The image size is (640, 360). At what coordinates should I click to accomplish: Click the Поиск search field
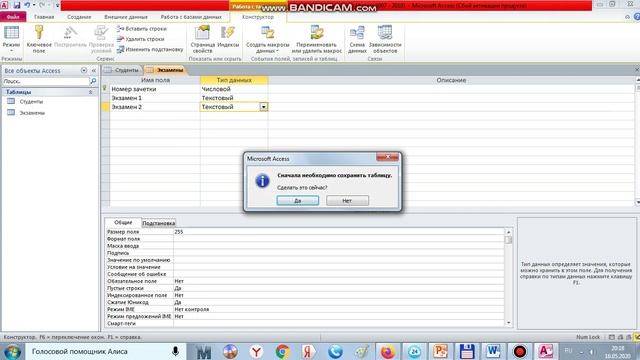pyautogui.click(x=45, y=81)
